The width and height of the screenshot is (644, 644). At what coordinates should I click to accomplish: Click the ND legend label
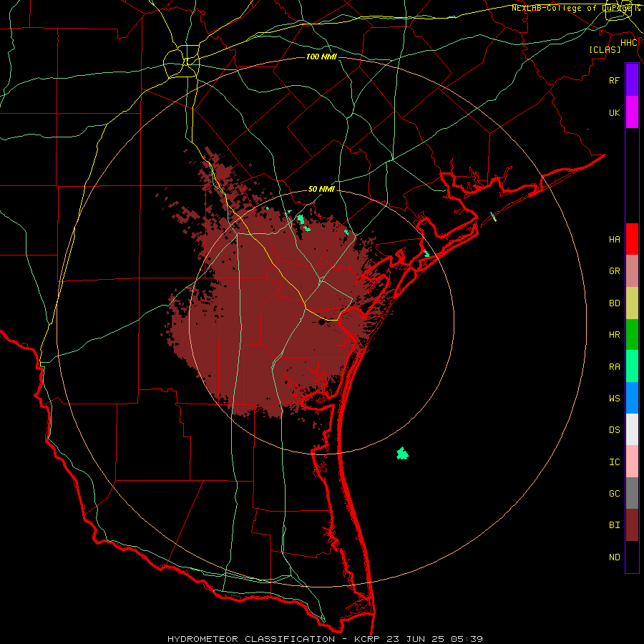click(614, 557)
